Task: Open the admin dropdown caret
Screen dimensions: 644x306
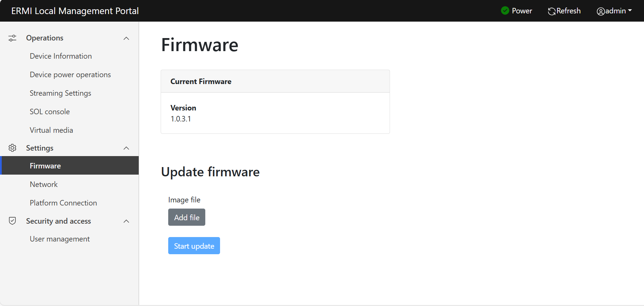Action: pyautogui.click(x=630, y=11)
